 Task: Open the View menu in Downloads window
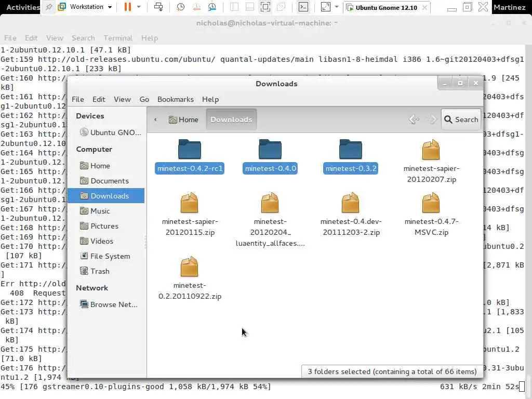(122, 99)
